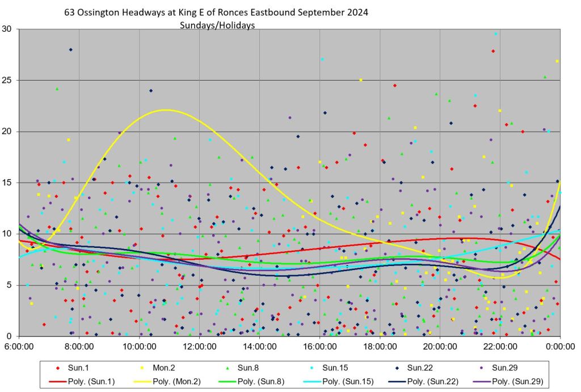581x392 pixels.
Task: Click the peak of the yellow trend curve
Action: [x=165, y=110]
